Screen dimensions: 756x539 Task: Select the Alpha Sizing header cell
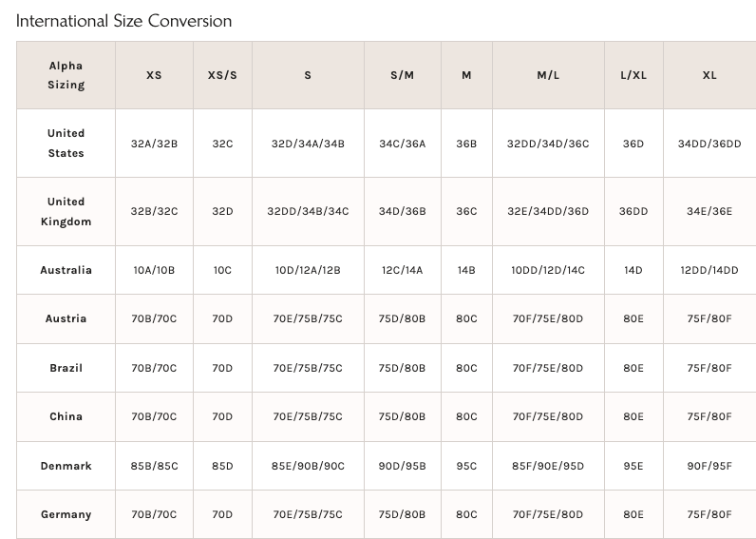pyautogui.click(x=66, y=75)
